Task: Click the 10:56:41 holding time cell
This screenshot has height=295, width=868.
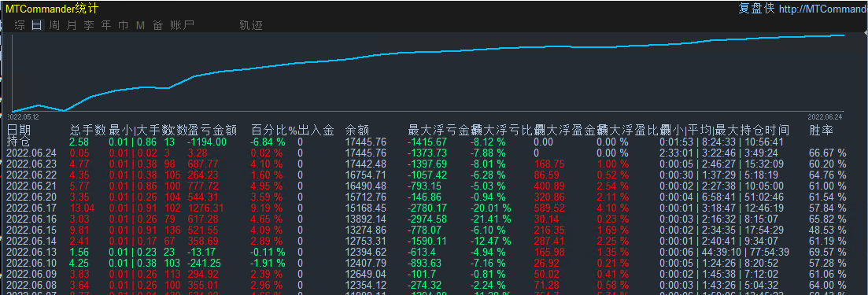Action: coord(764,142)
